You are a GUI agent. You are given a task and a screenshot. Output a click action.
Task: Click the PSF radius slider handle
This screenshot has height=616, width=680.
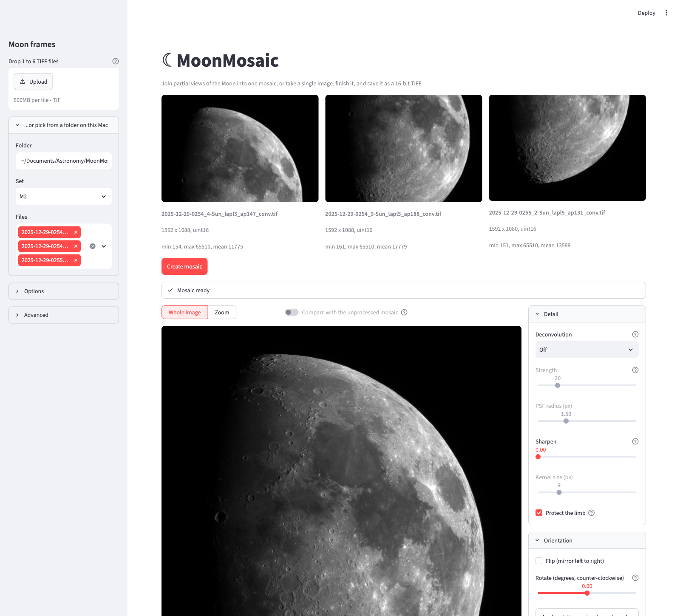pyautogui.click(x=566, y=421)
